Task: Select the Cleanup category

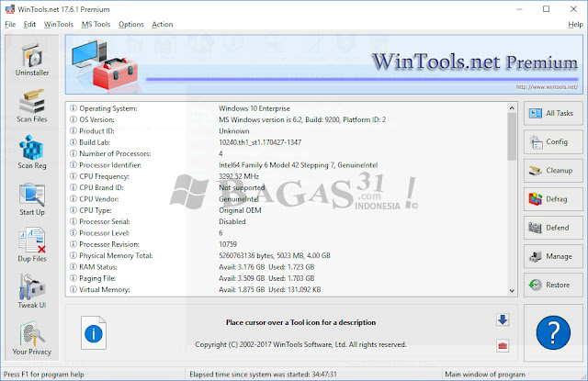Action: pos(553,171)
